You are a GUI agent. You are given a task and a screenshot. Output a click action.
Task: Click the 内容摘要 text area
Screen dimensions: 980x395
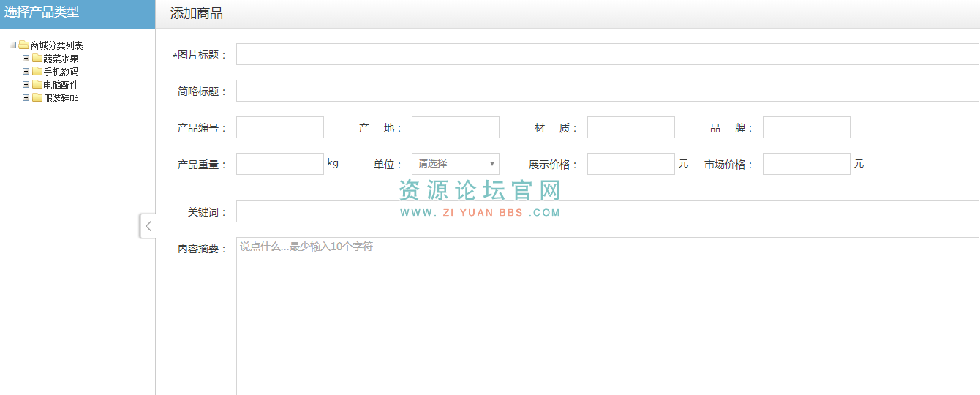[607, 316]
